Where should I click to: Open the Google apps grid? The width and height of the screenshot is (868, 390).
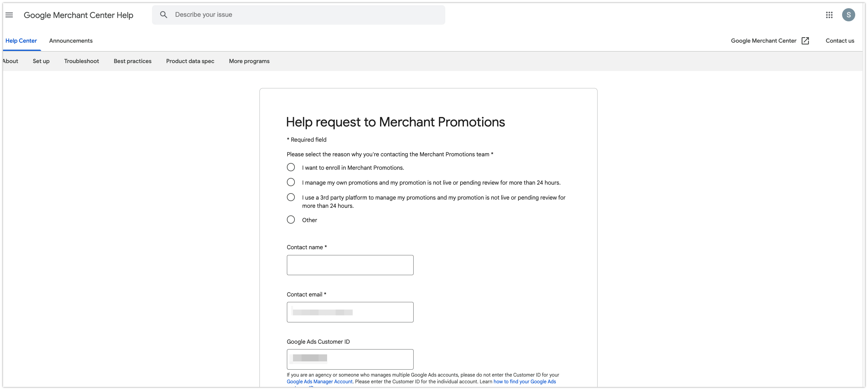pyautogui.click(x=829, y=15)
